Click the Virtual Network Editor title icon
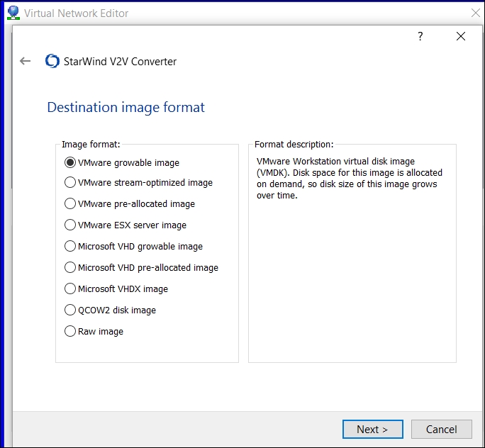Screen dimensions: 485x448 13,13
